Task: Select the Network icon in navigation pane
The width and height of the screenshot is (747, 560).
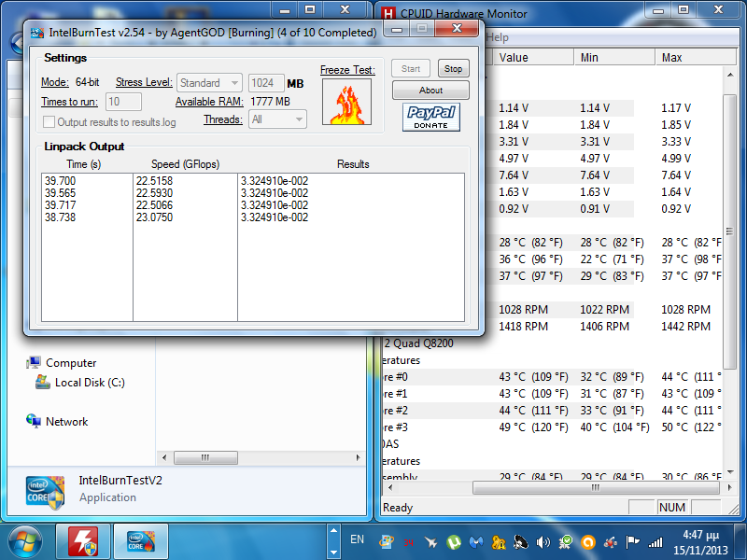Action: point(34,421)
